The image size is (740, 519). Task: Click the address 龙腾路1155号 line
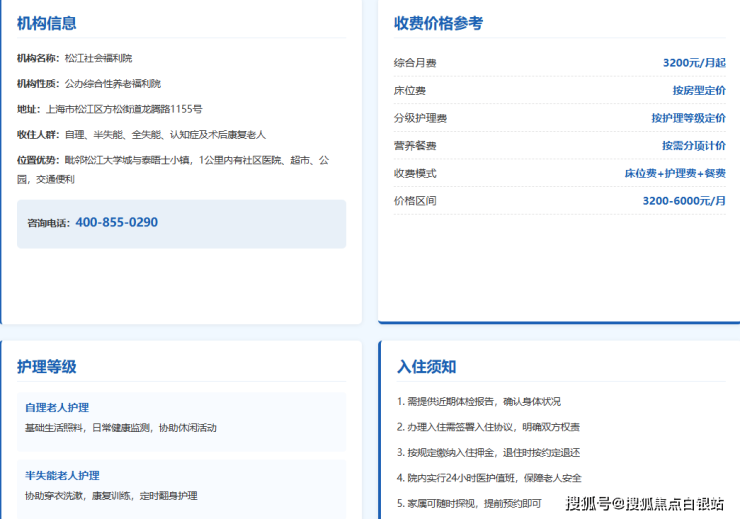click(109, 109)
